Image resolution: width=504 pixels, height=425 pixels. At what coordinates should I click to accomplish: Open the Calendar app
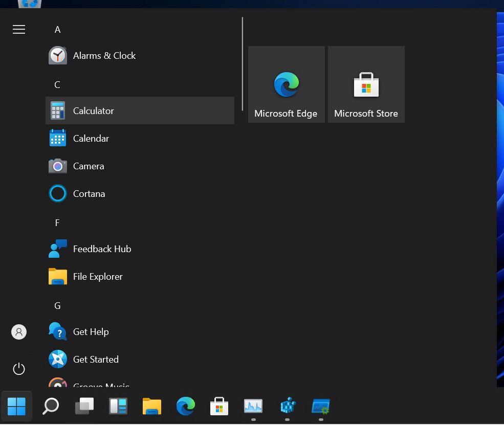pyautogui.click(x=140, y=138)
